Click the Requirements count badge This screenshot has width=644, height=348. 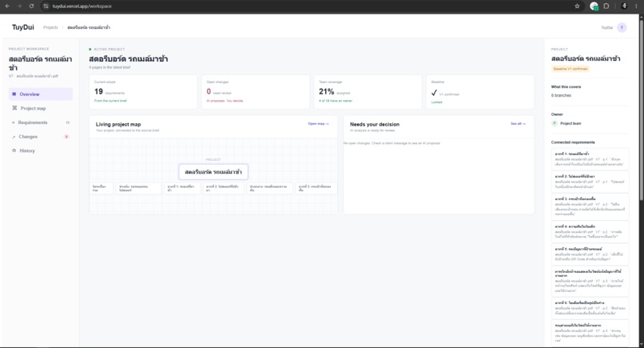click(x=68, y=122)
